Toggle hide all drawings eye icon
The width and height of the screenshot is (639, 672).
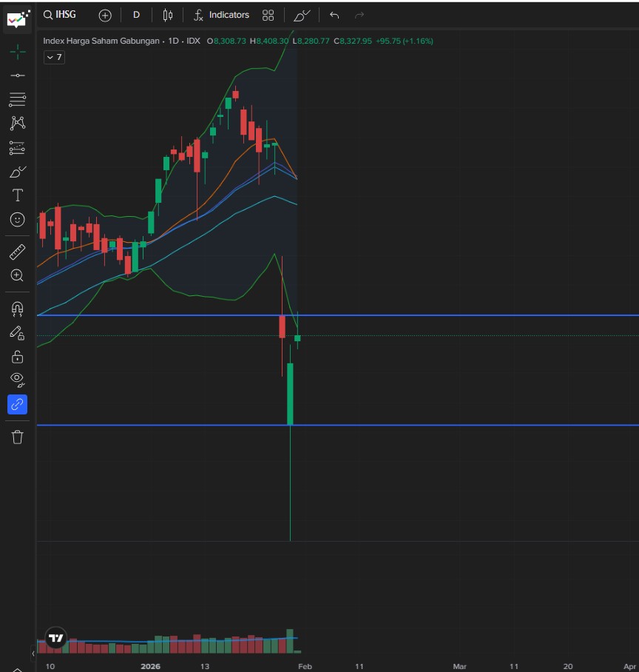click(18, 380)
